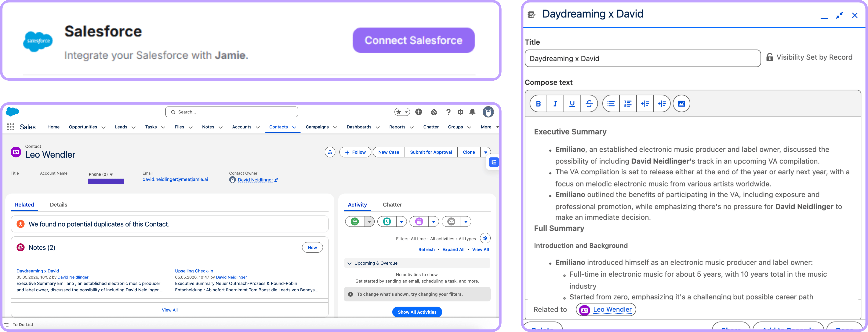Click the pop-out icon in note header
The height and width of the screenshot is (332, 868).
tap(839, 15)
